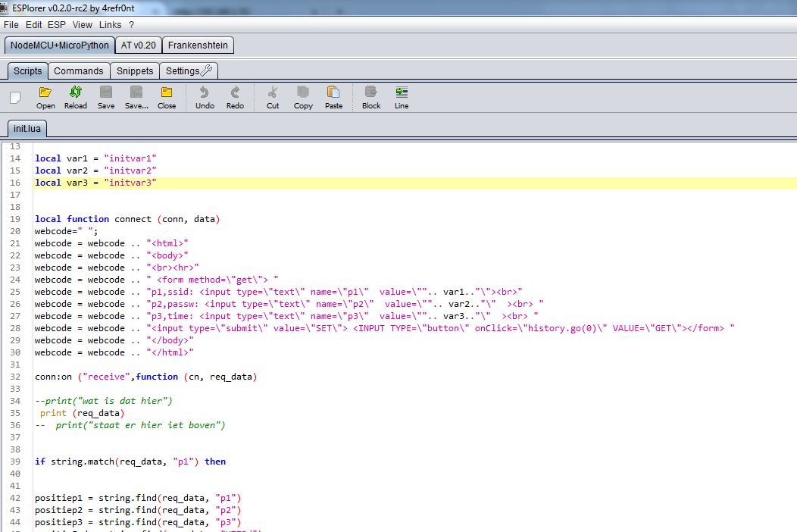Image resolution: width=797 pixels, height=532 pixels.
Task: Redo the last undone edit
Action: pos(235,98)
